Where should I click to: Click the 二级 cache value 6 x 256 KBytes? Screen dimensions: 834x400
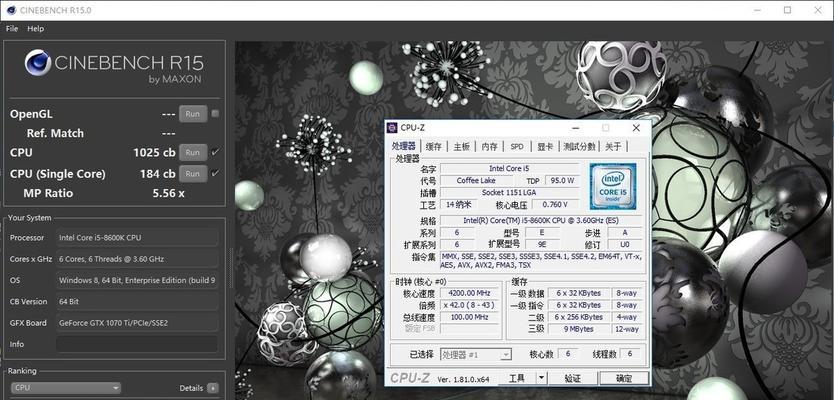pyautogui.click(x=578, y=318)
